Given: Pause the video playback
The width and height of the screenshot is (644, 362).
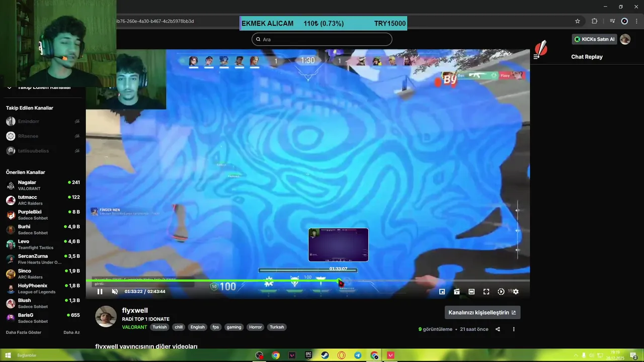Looking at the screenshot, I should [100, 292].
